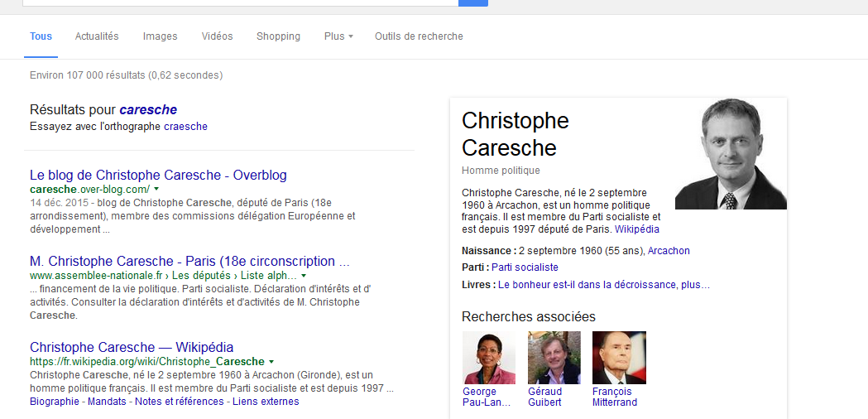The image size is (868, 419).
Task: Open Parti socialiste link
Action: (525, 267)
